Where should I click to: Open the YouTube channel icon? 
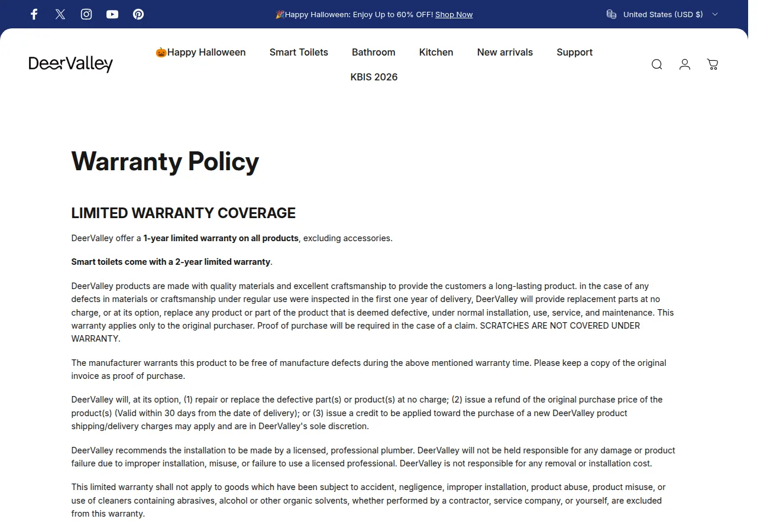pyautogui.click(x=112, y=14)
